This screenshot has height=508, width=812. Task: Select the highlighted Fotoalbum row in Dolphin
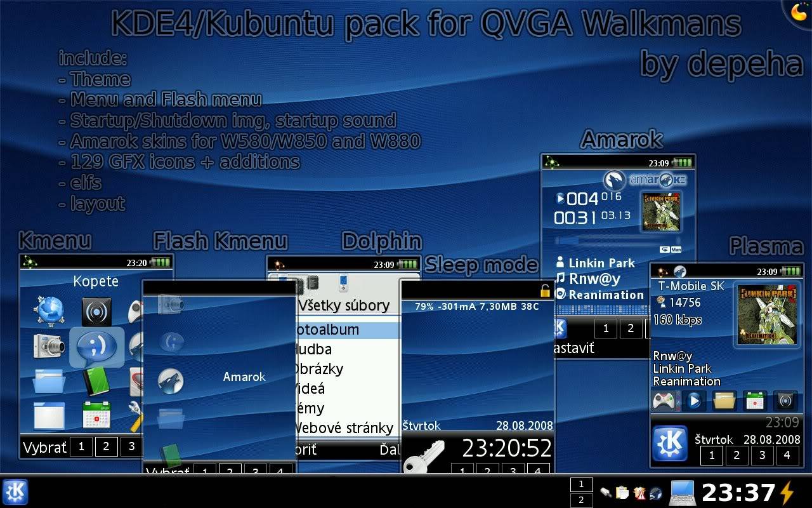point(348,330)
